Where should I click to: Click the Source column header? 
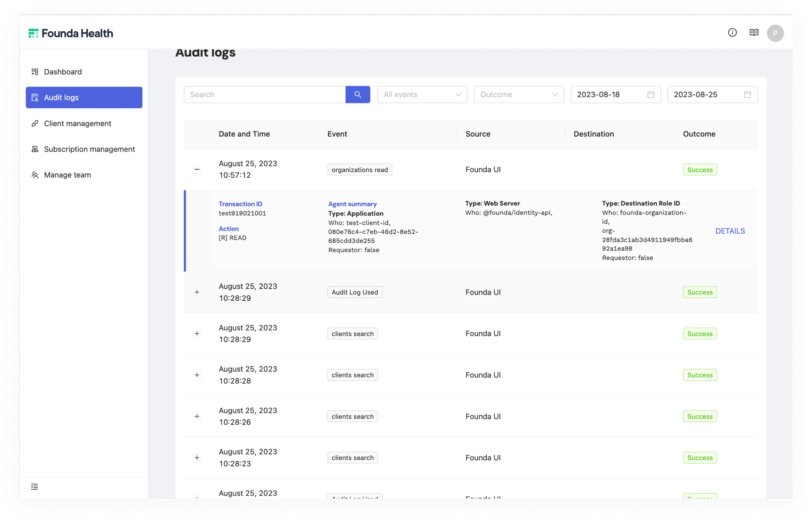point(478,134)
